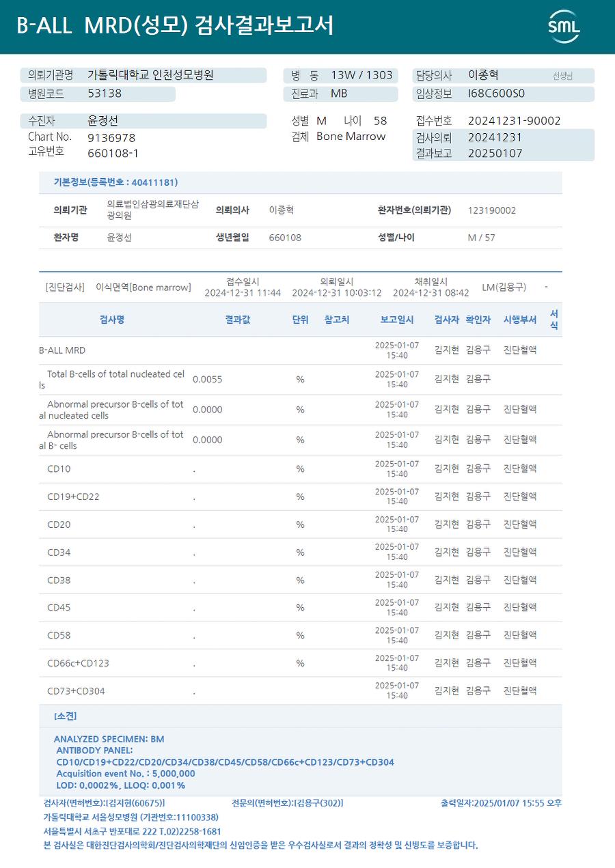615x868 pixels.
Task: Click ward value 13W / 1303
Action: point(361,75)
